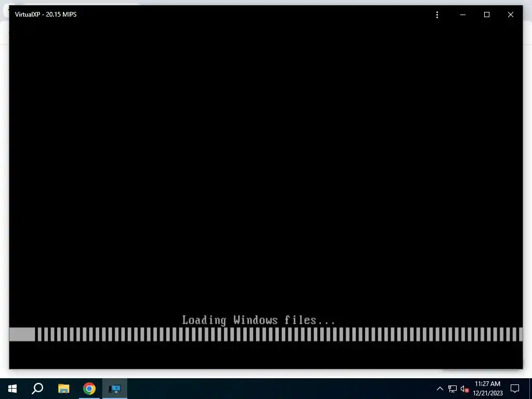This screenshot has height=399, width=532.
Task: Click the muted speaker volume icon
Action: [464, 389]
